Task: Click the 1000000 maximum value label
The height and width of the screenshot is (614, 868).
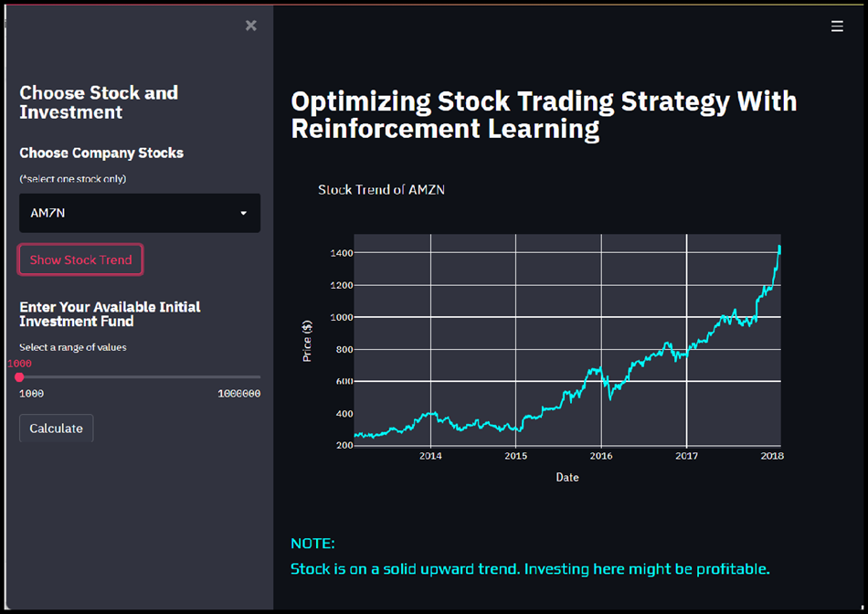Action: (x=239, y=393)
